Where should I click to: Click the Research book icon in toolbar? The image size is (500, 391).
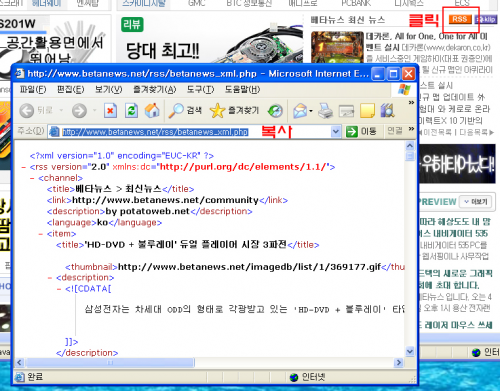(x=387, y=111)
